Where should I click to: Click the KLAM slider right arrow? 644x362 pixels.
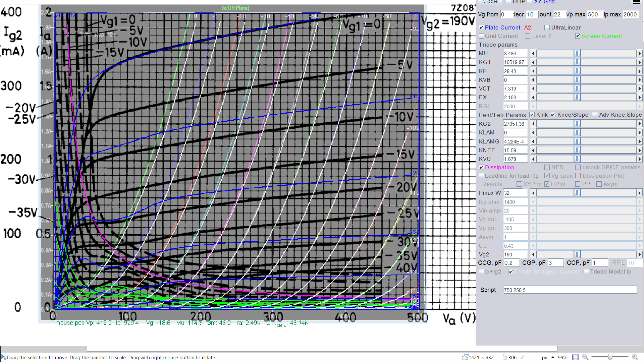click(x=639, y=132)
